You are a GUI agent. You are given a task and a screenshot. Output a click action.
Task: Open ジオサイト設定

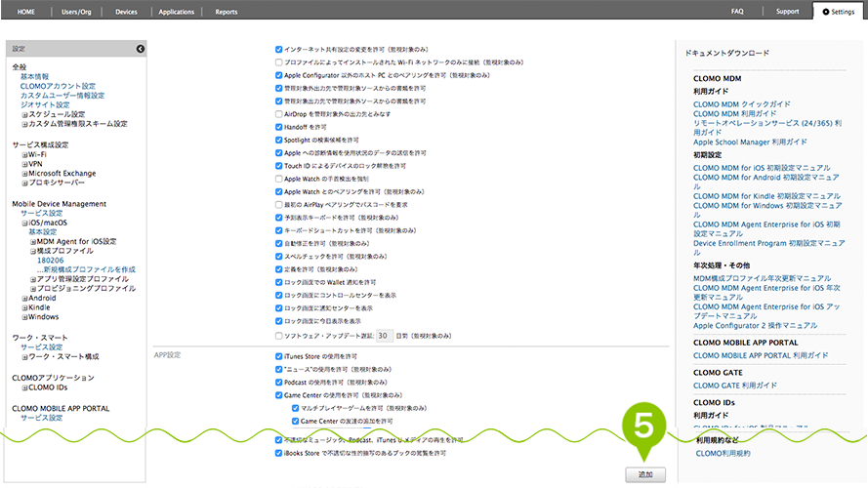pos(45,104)
